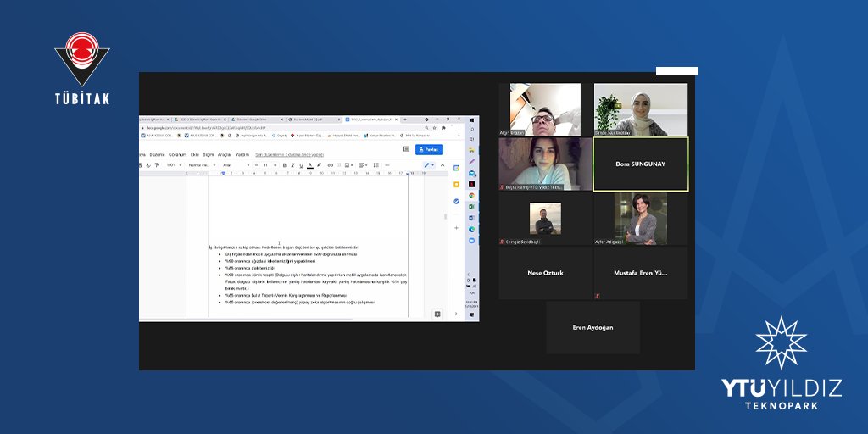868x434 pixels.
Task: Open the Görünüm menu
Action: click(x=177, y=154)
